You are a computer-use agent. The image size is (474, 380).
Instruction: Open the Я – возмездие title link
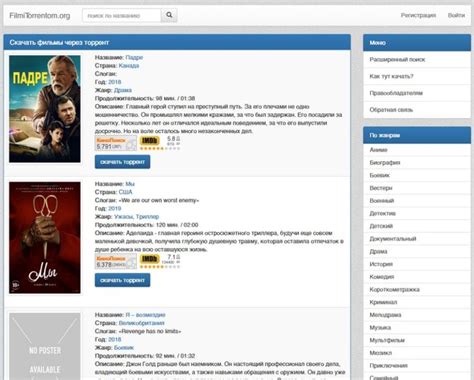[x=145, y=315]
